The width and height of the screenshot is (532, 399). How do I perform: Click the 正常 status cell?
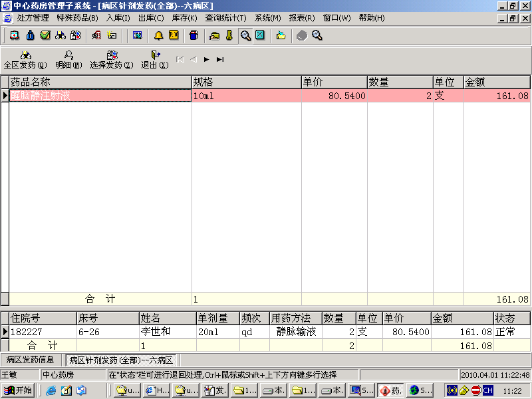[511, 331]
